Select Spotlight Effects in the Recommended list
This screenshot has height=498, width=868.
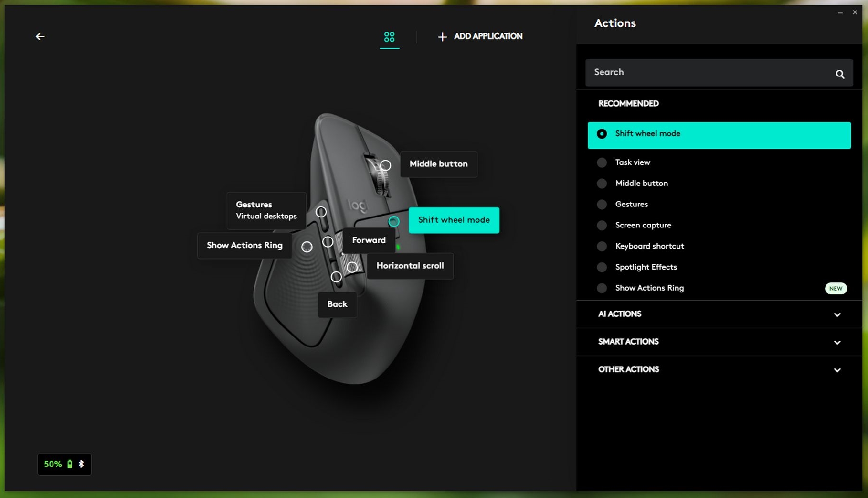pyautogui.click(x=646, y=267)
